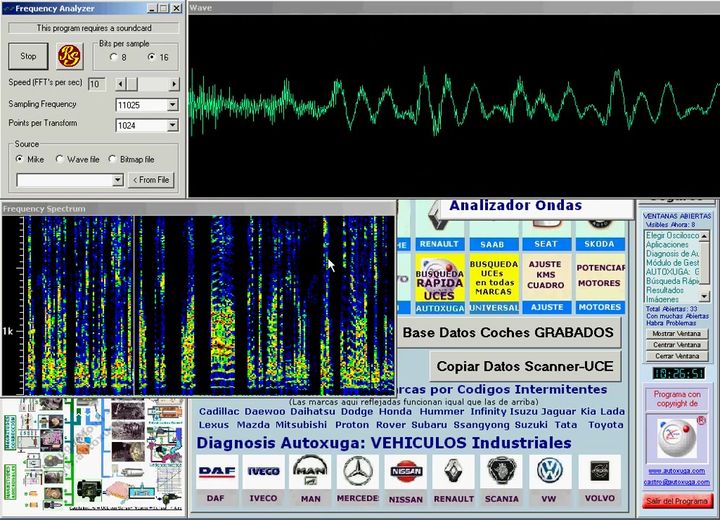This screenshot has height=520, width=720.
Task: Open the Potenciar Motores tile
Action: point(600,278)
